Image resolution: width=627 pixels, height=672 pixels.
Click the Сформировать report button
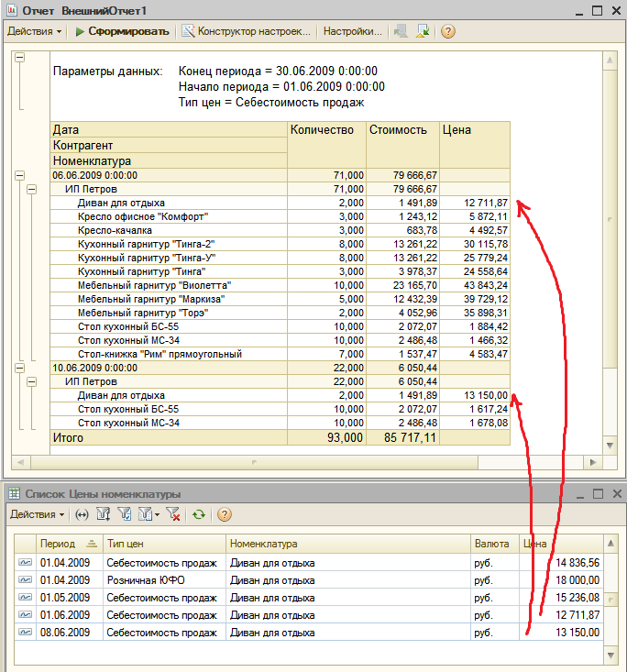(122, 31)
